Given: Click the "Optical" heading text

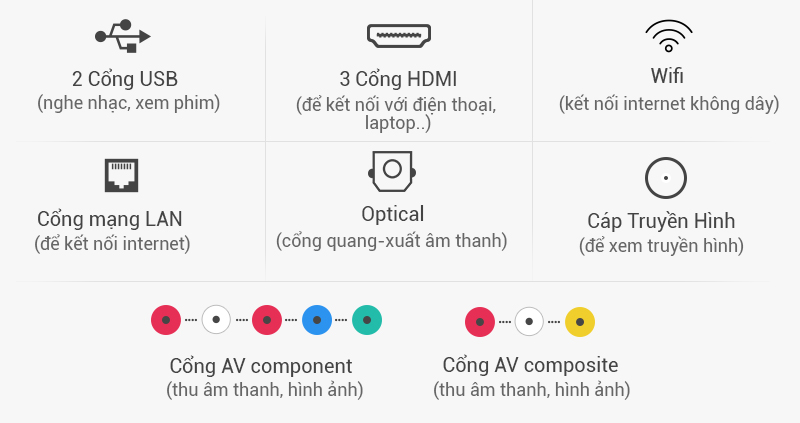Looking at the screenshot, I should point(392,214).
